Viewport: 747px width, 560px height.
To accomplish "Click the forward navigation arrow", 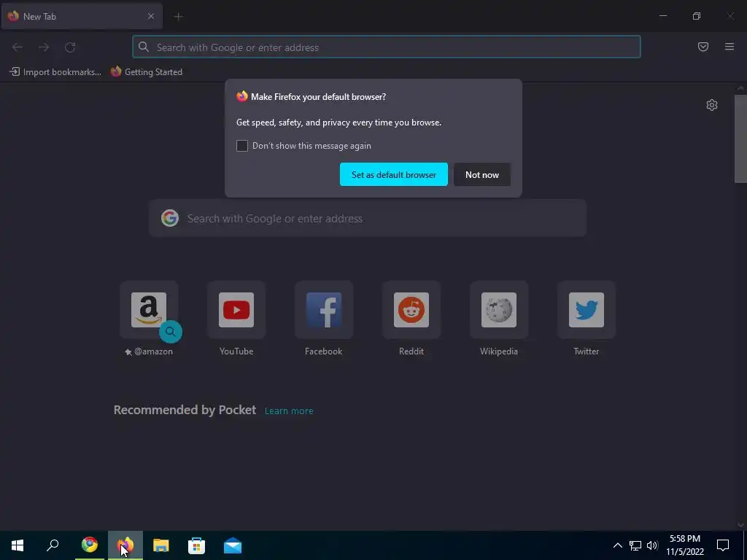I will click(x=44, y=47).
